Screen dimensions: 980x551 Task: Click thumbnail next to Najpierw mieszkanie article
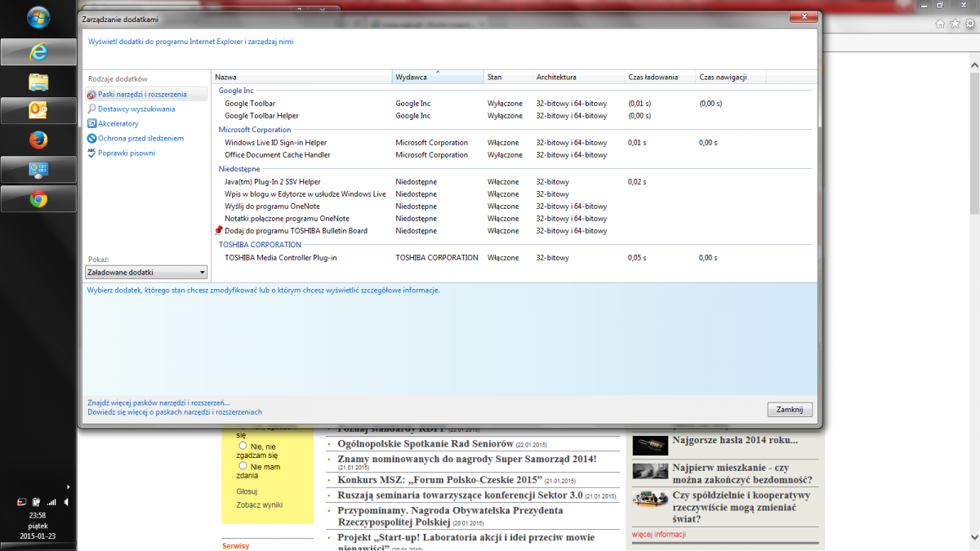650,471
